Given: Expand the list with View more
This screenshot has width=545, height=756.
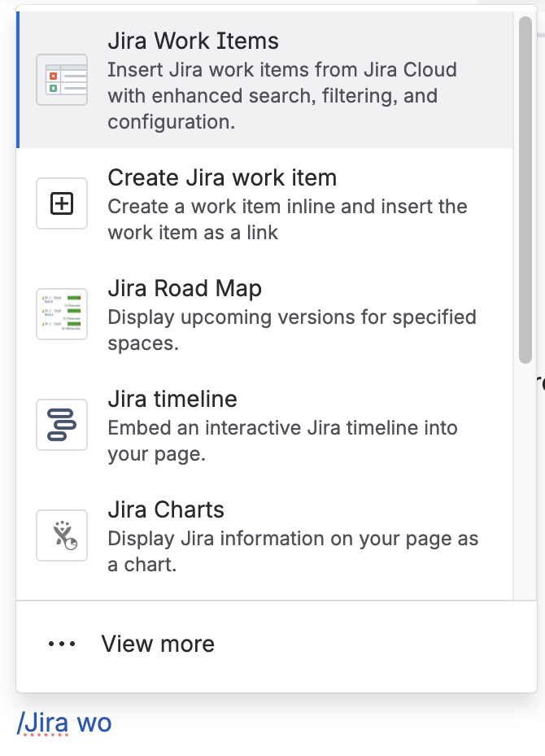Looking at the screenshot, I should (158, 645).
